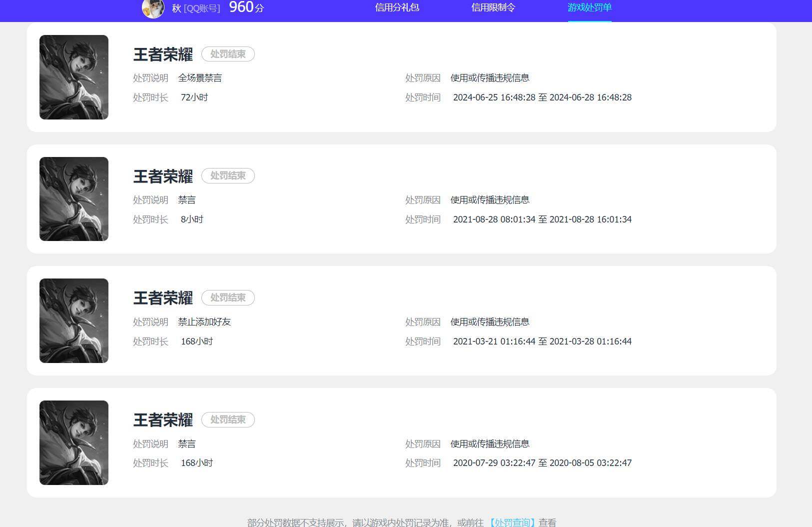Click time range 2024-06-25 16:48:28
This screenshot has width=812, height=527.
542,97
